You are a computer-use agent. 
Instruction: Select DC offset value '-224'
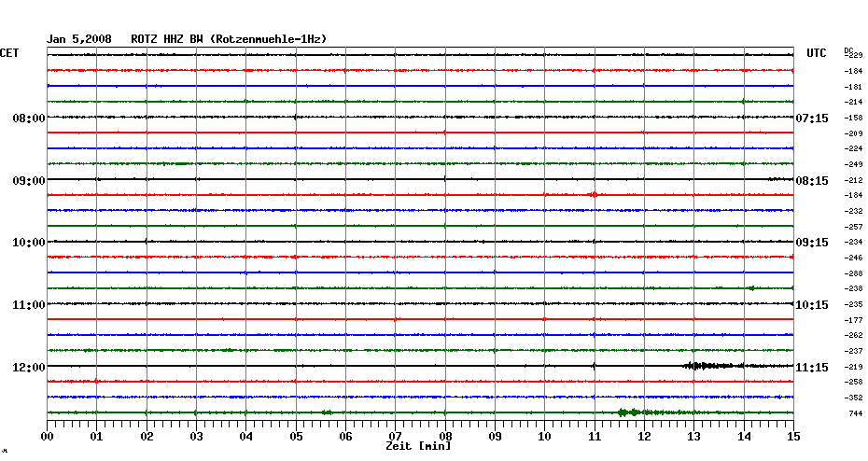click(854, 149)
